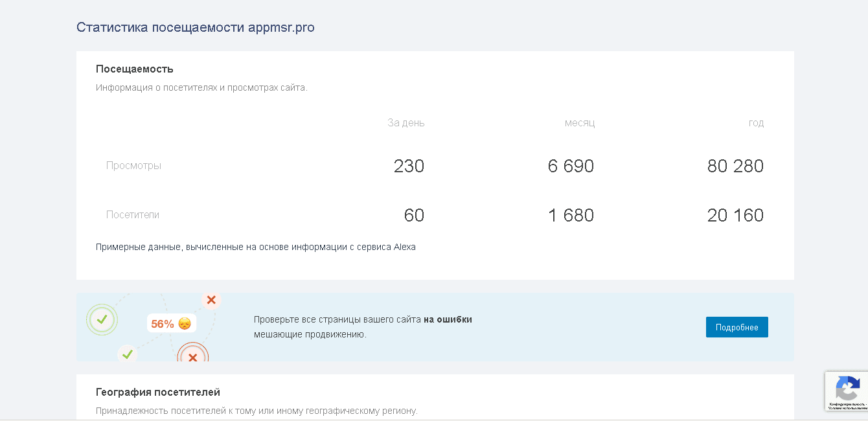The height and width of the screenshot is (421, 868).
Task: Select the large circled red cross icon
Action: (192, 356)
